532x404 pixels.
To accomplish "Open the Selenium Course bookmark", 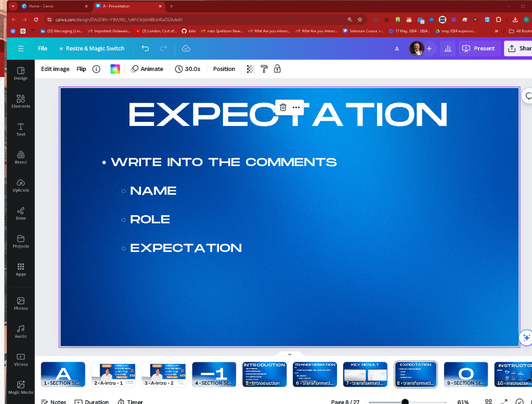I will coord(363,31).
